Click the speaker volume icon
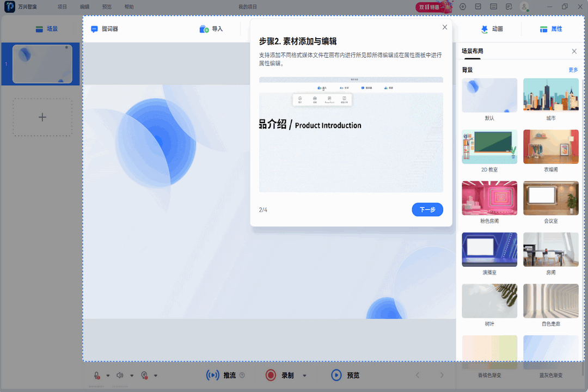The height and width of the screenshot is (392, 588). pyautogui.click(x=119, y=375)
